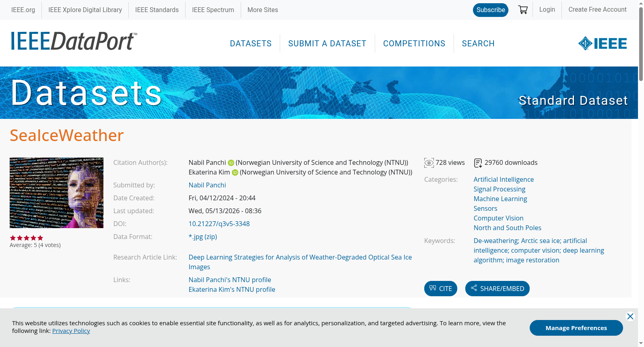Open Signal Processing category
The width and height of the screenshot is (644, 347).
(x=500, y=189)
